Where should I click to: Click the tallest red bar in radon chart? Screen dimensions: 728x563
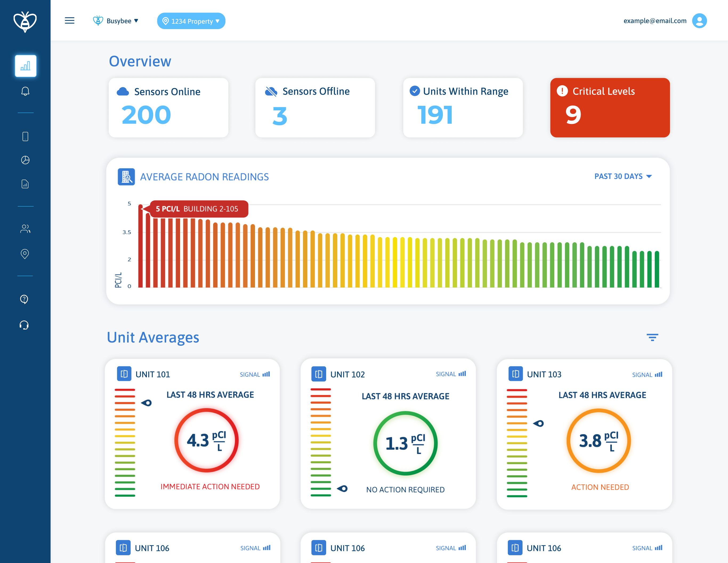(x=140, y=246)
